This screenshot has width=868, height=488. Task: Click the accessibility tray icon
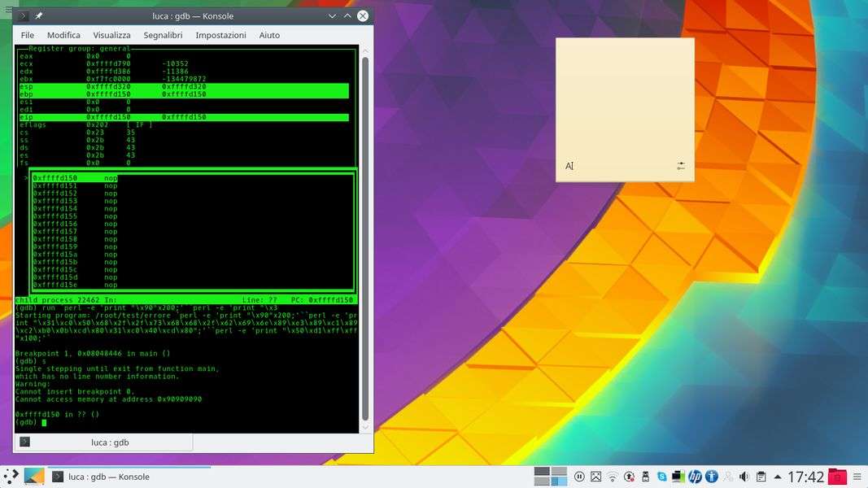[x=711, y=477]
